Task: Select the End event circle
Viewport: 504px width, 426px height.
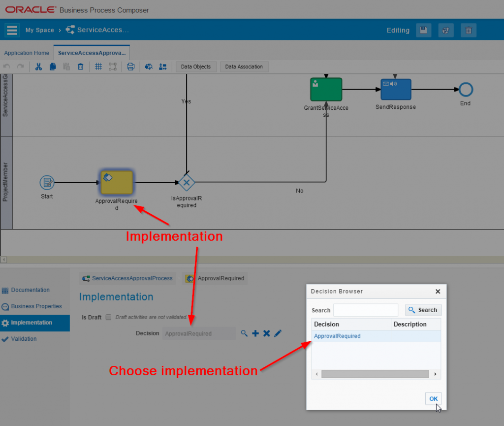Action: click(x=466, y=90)
